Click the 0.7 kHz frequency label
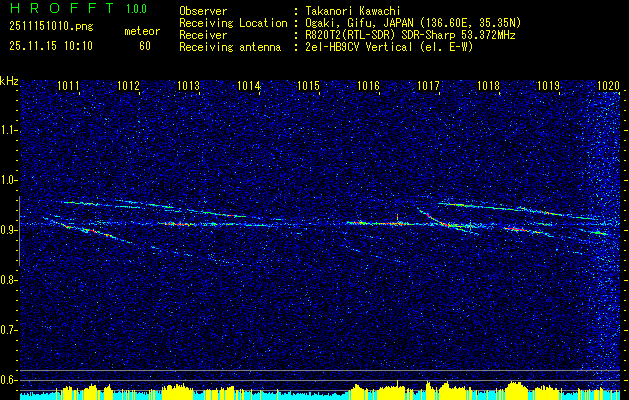Screen dimensions: 629x400 [x=8, y=330]
